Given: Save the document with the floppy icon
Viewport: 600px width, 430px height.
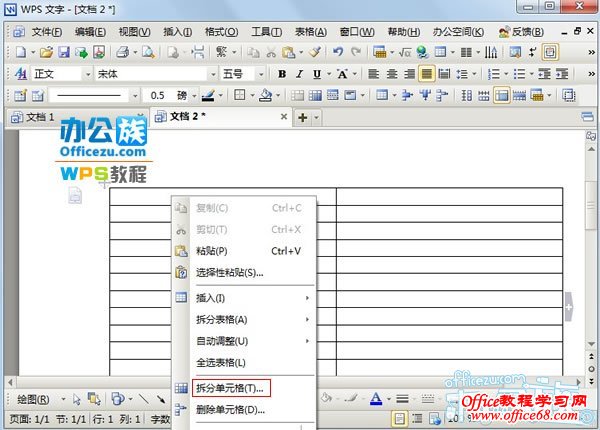Looking at the screenshot, I should (x=64, y=52).
